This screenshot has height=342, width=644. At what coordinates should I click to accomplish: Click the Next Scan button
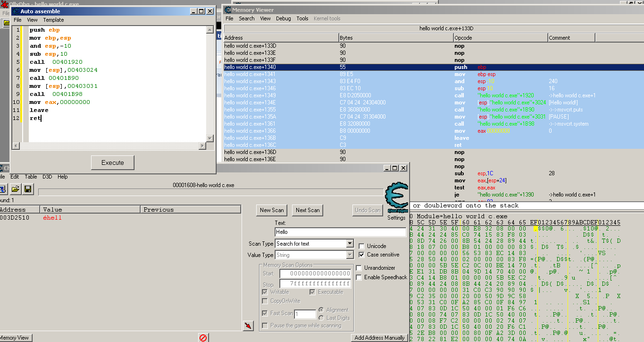coord(308,210)
